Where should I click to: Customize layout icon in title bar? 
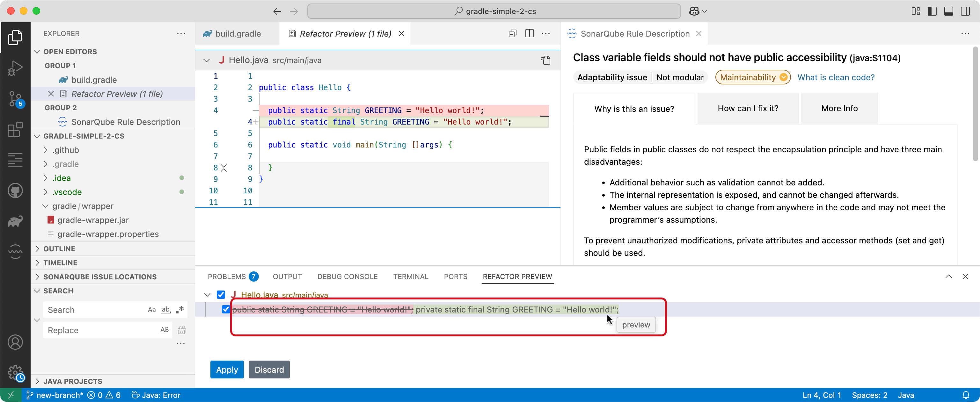click(x=916, y=11)
